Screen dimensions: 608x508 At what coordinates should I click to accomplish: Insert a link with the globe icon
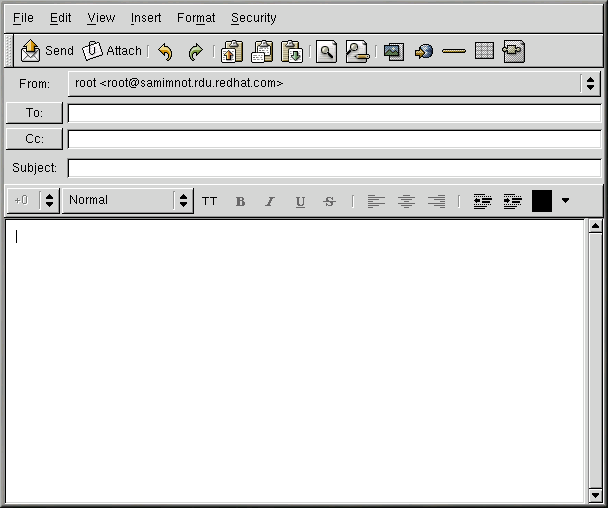coord(423,51)
